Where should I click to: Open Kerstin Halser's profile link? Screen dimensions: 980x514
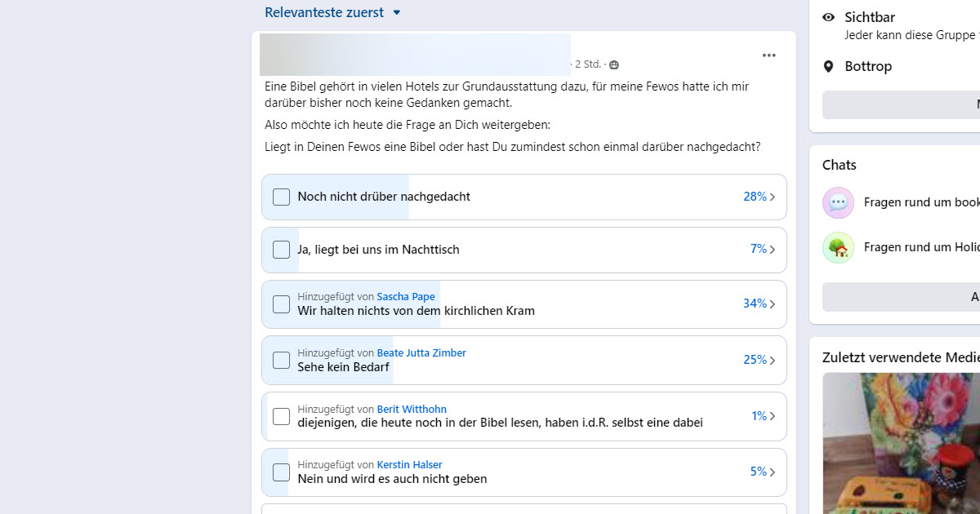pos(409,465)
